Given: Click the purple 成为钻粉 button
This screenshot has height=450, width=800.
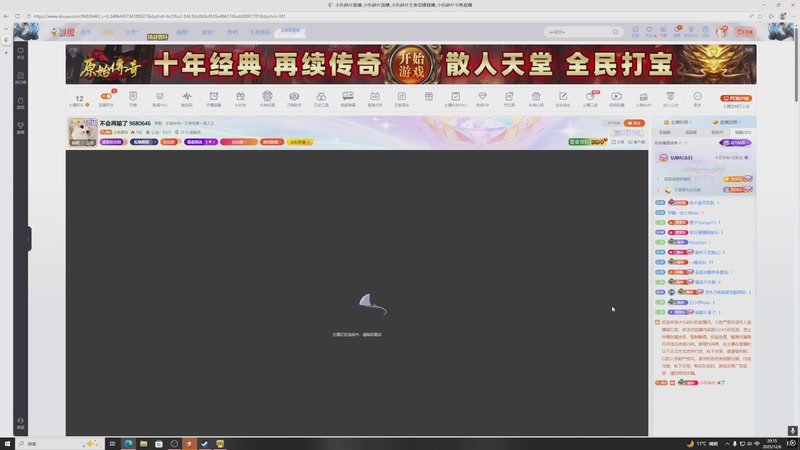Looking at the screenshot, I should pos(735,143).
